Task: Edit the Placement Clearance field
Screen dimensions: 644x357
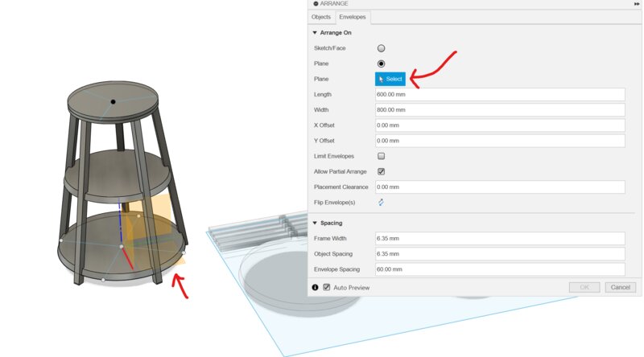Action: pos(500,187)
